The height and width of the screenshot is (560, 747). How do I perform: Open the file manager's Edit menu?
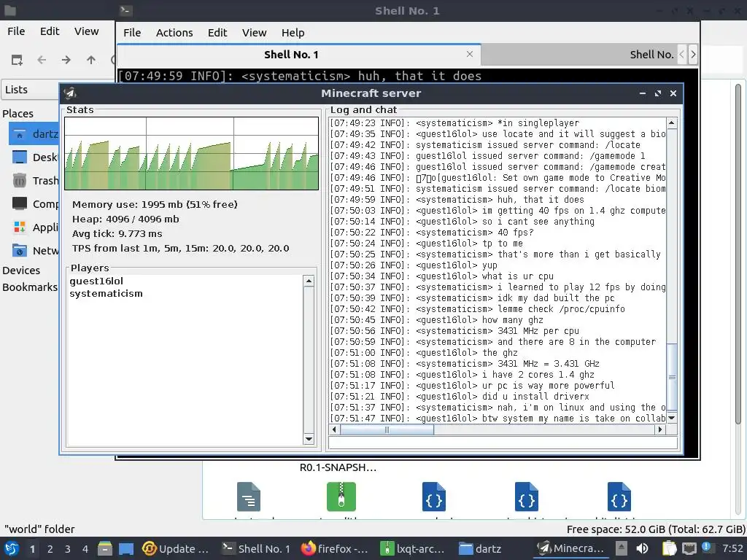50,31
